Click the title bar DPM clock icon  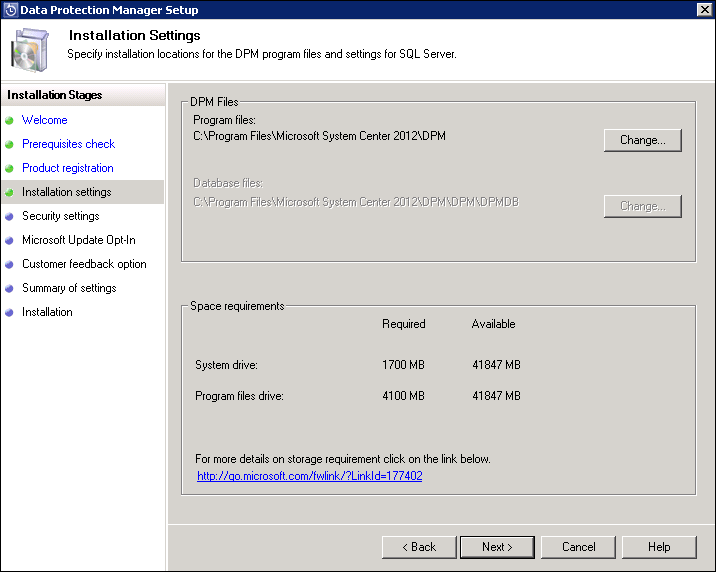point(10,10)
